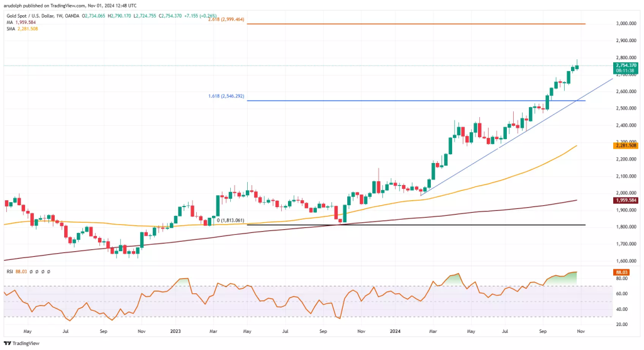Click the green current price tag 2,754.370
Image resolution: width=644 pixels, height=350 pixels.
[624, 65]
